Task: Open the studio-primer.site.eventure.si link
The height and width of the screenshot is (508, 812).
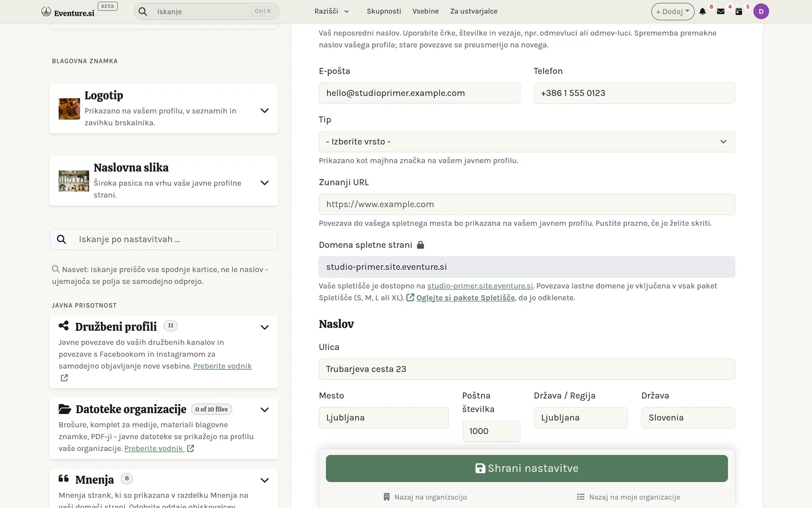Action: 480,286
